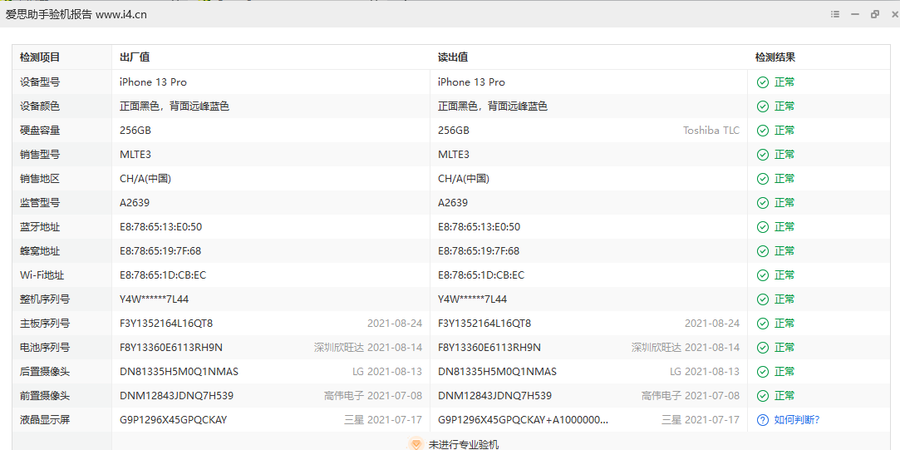
Task: Click green check icon for 硬盘容量 row
Action: [763, 130]
